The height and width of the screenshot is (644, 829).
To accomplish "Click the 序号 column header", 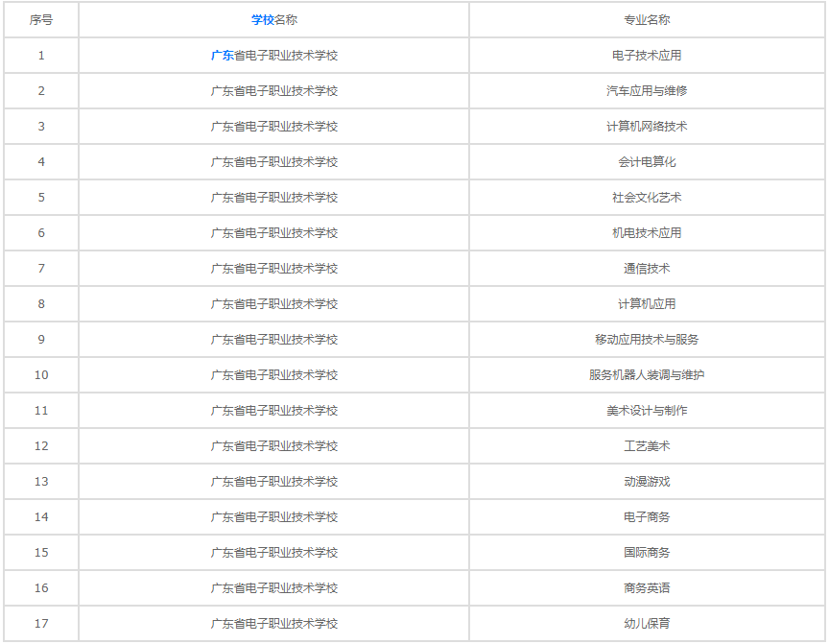I will (x=41, y=20).
